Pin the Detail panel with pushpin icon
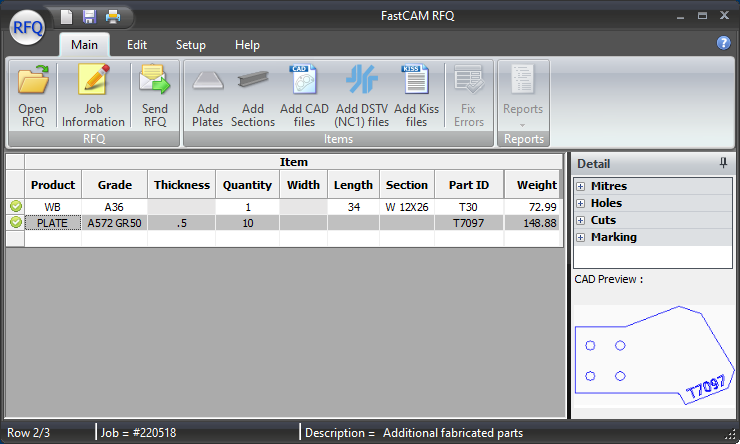This screenshot has width=740, height=444. (723, 163)
